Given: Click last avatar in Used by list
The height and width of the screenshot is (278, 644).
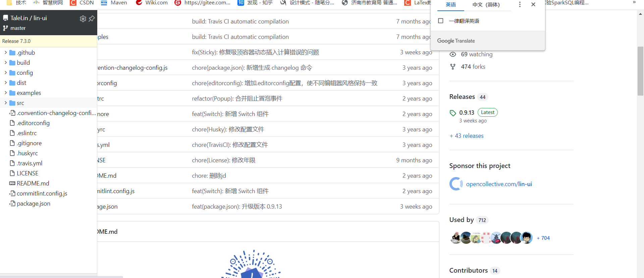Looking at the screenshot, I should click(527, 238).
